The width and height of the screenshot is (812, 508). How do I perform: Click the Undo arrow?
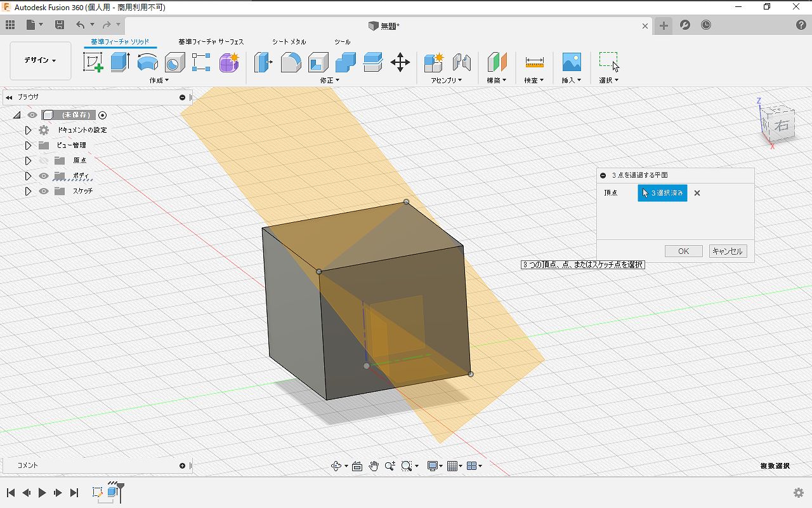(80, 25)
